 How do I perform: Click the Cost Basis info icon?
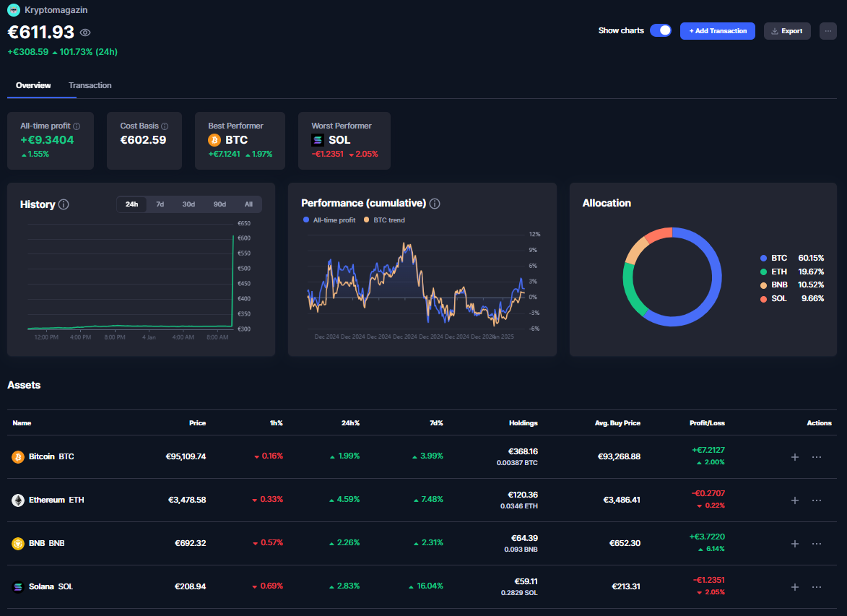[x=165, y=126]
